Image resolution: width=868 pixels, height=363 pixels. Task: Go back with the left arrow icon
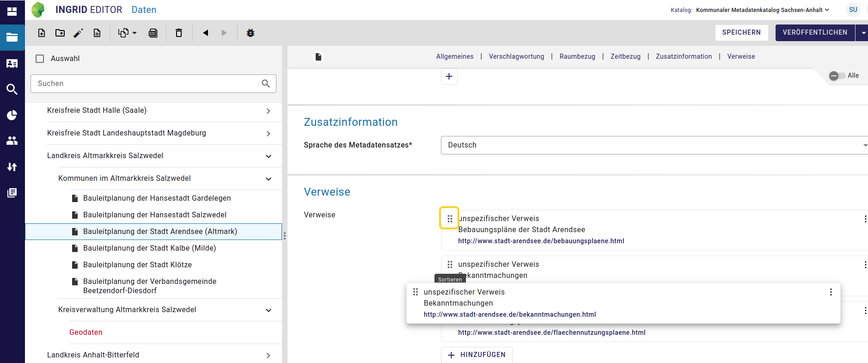[x=206, y=33]
